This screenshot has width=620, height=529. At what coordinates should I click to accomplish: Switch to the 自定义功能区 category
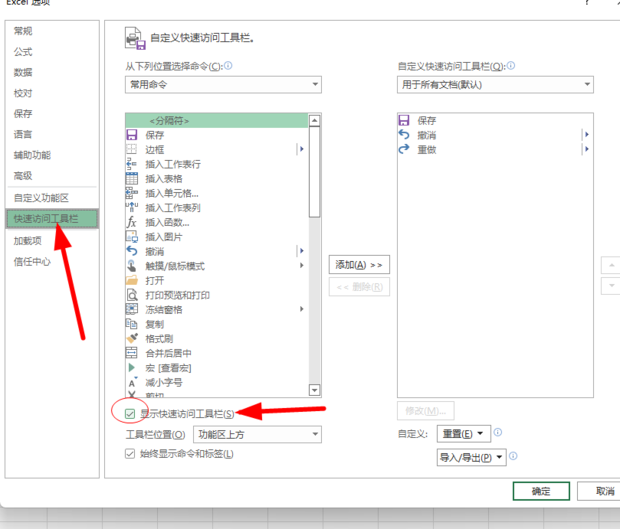[41, 198]
